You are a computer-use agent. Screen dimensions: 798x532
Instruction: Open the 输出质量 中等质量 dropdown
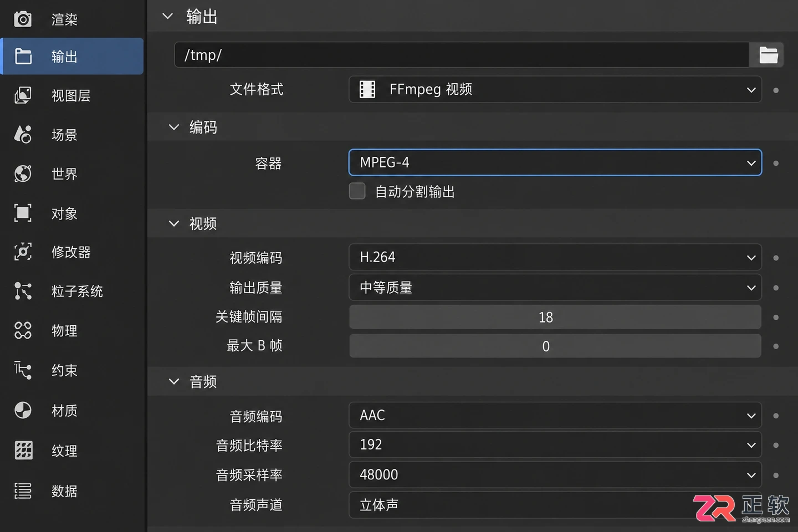[555, 288]
